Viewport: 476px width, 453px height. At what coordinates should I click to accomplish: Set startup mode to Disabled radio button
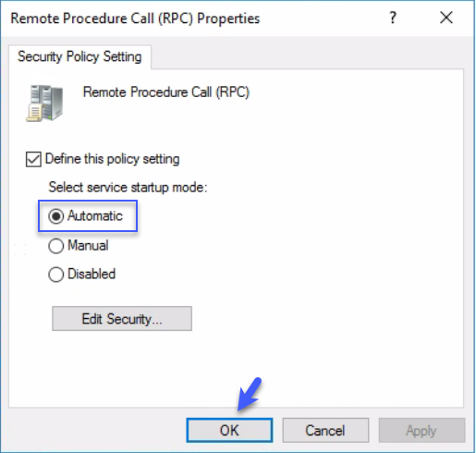[55, 275]
